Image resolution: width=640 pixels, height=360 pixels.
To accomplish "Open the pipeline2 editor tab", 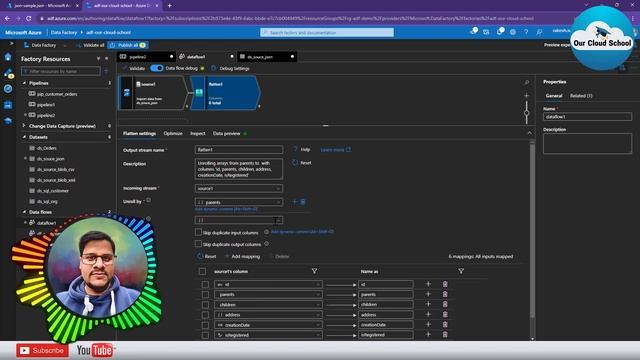I will 146,57.
